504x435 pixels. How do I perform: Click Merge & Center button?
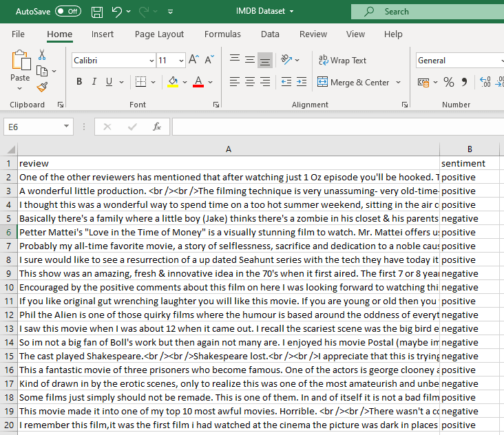353,82
